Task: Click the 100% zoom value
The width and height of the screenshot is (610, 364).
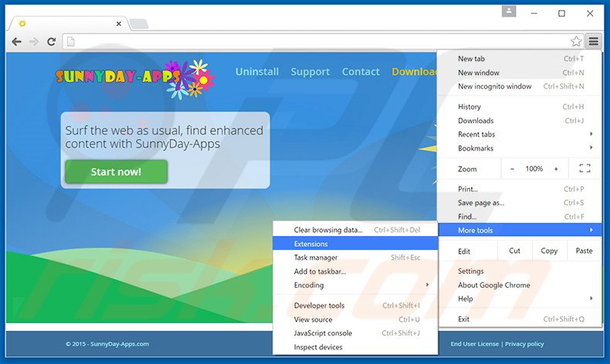Action: point(534,169)
